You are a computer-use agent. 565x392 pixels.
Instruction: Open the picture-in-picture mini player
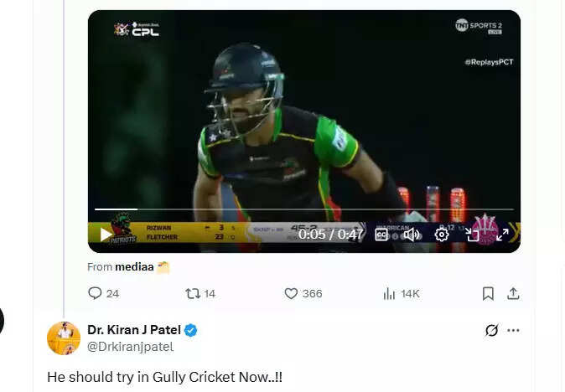(472, 235)
